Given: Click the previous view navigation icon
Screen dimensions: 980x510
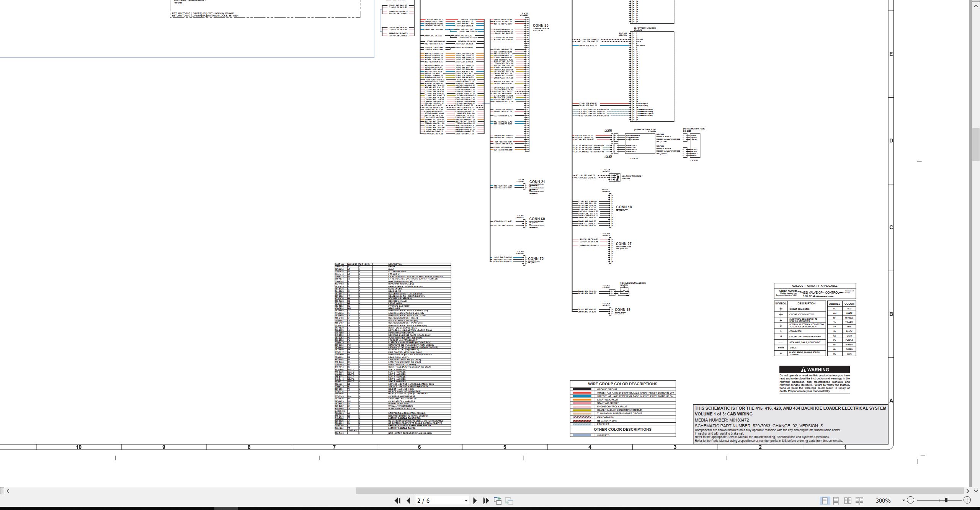Looking at the screenshot, I should tap(498, 500).
